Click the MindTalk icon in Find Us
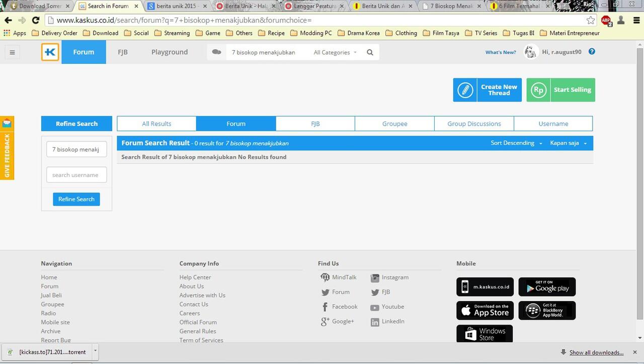This screenshot has width=644, height=364. [325, 278]
